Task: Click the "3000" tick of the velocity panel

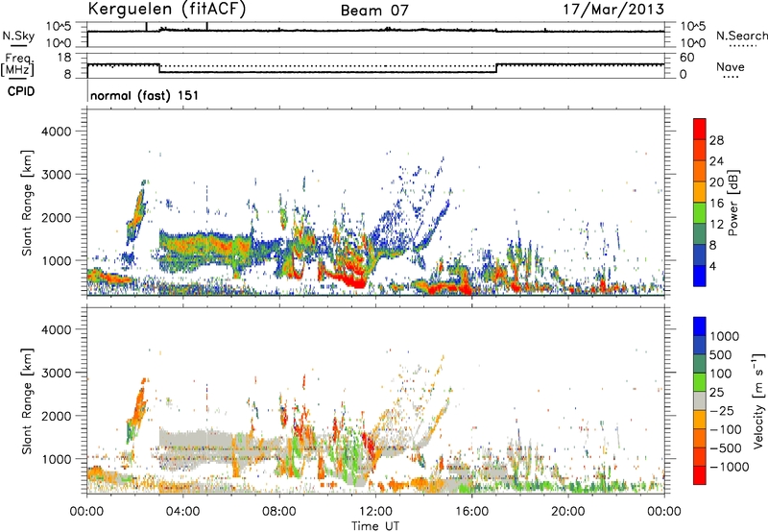Action: coord(56,373)
